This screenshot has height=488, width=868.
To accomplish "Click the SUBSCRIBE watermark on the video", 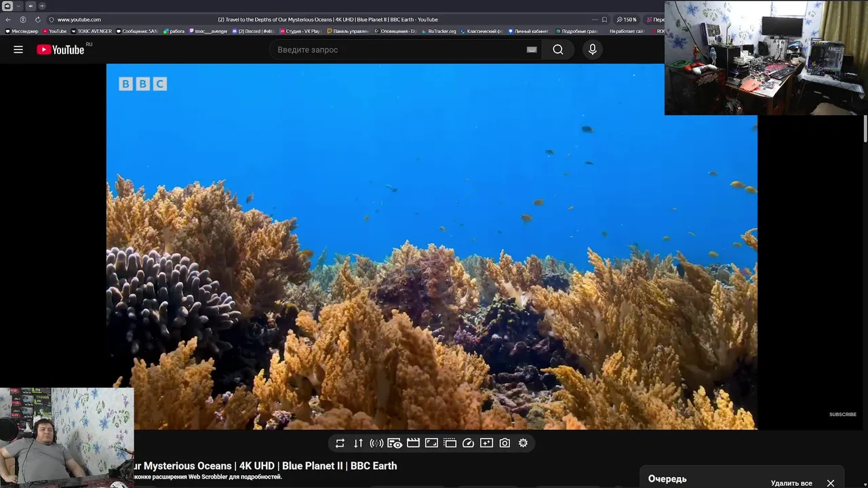I will (843, 414).
